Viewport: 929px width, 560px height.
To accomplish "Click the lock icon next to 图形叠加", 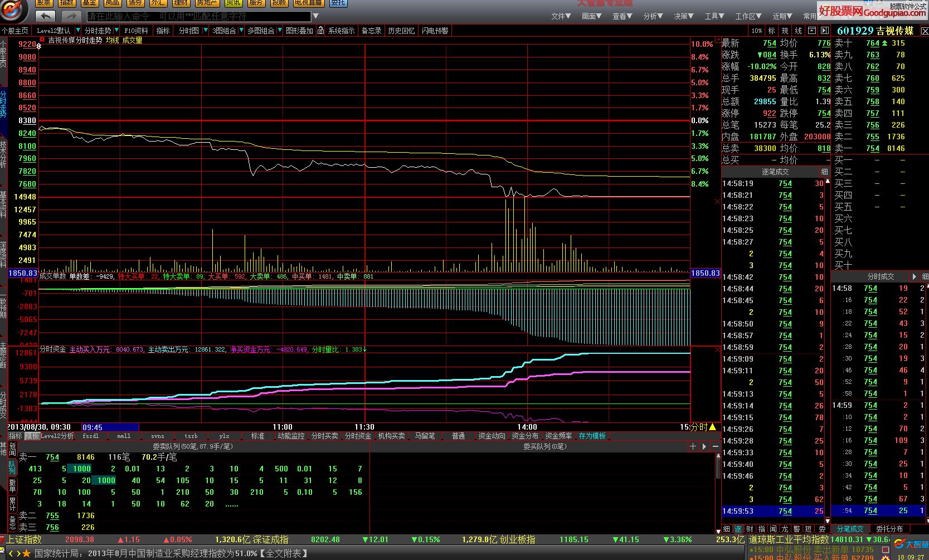I will tap(320, 31).
